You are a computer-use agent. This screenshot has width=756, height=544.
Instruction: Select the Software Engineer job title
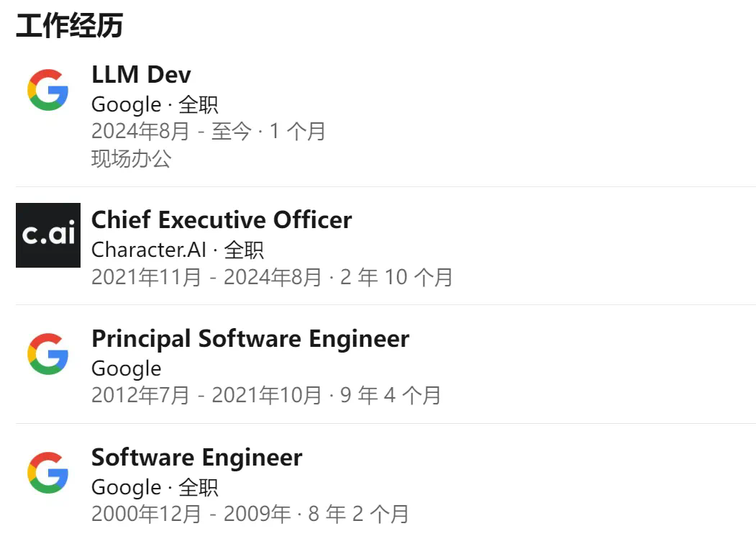pyautogui.click(x=196, y=457)
